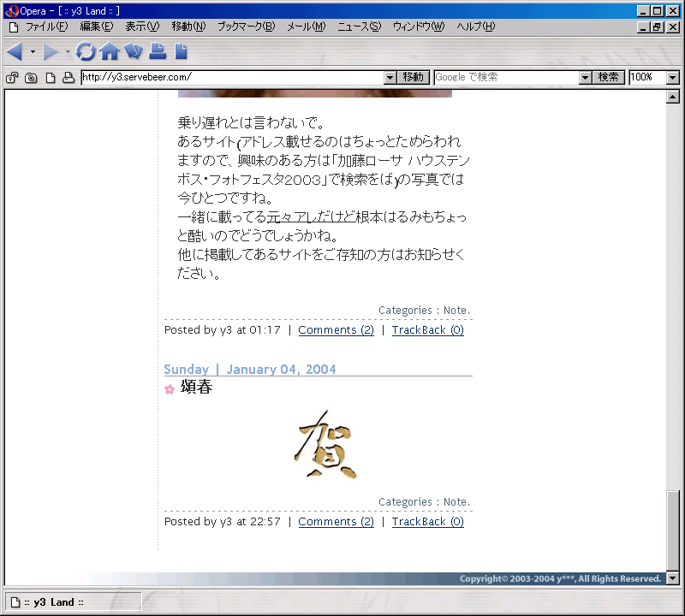This screenshot has width=685, height=616.
Task: Click Categories : Note. above the 22:57 post
Action: click(424, 502)
